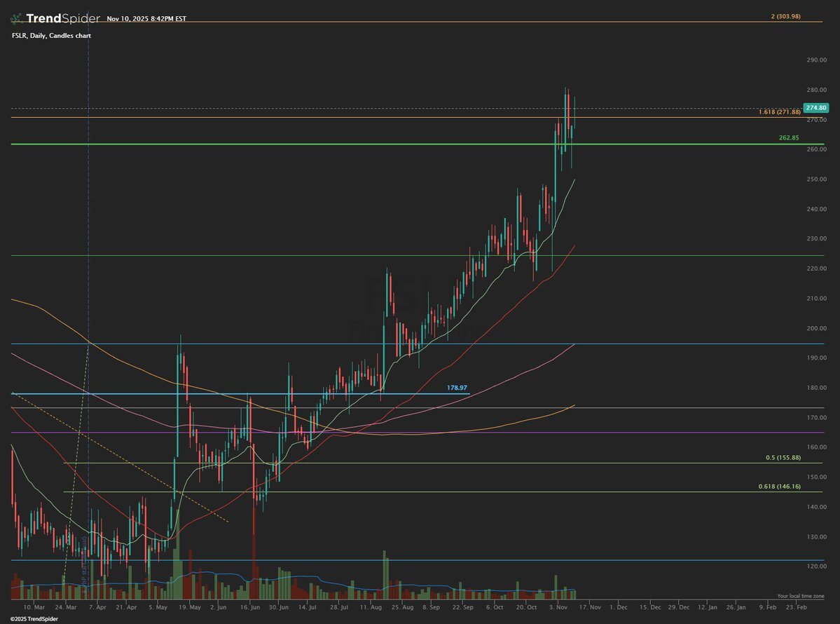Click the '8. Sep' date axis label
840x624 pixels.
431,607
